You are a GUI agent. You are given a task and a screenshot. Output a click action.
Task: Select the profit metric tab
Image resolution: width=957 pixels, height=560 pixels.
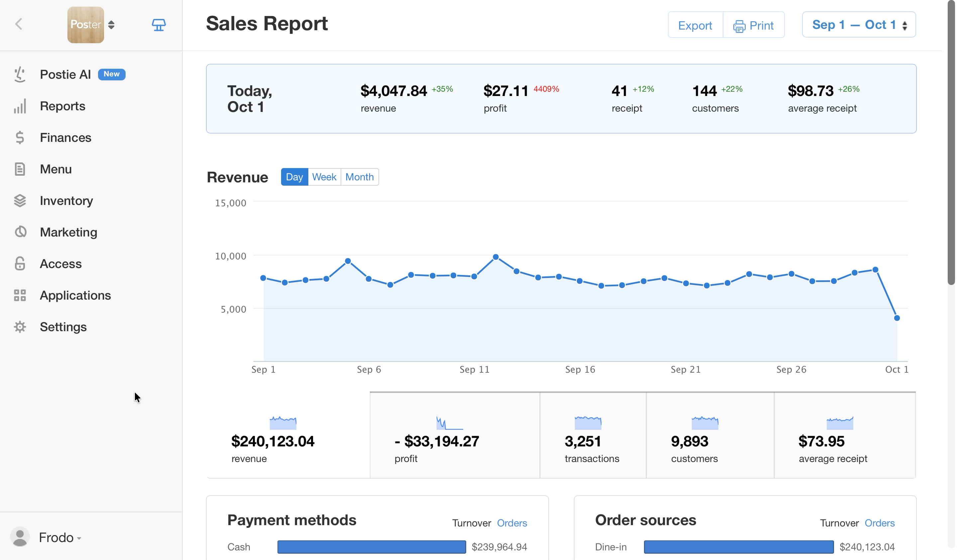click(x=455, y=435)
